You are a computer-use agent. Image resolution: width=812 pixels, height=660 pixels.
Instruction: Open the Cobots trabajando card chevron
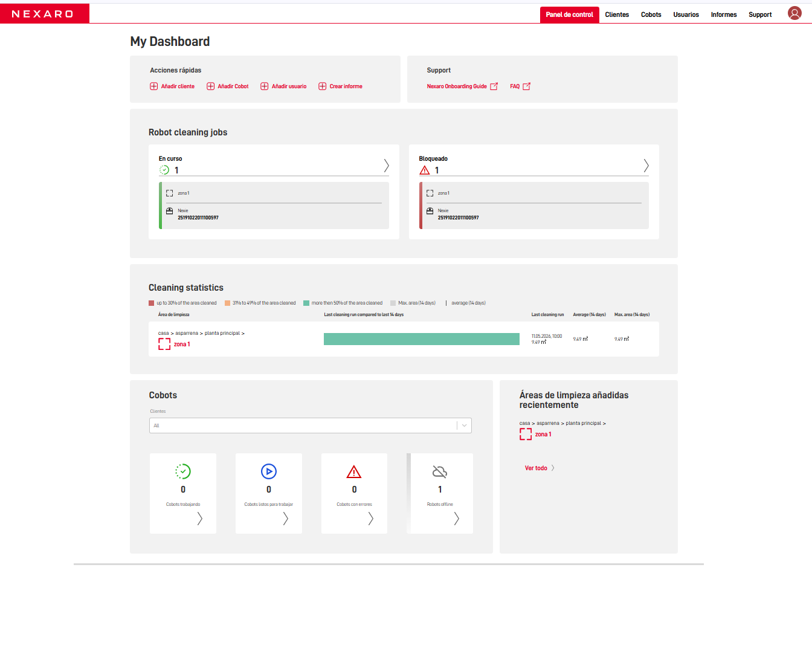click(x=199, y=519)
